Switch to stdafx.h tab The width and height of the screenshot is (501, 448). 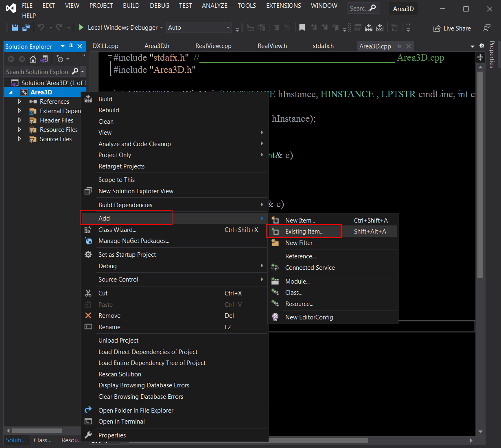pos(323,46)
